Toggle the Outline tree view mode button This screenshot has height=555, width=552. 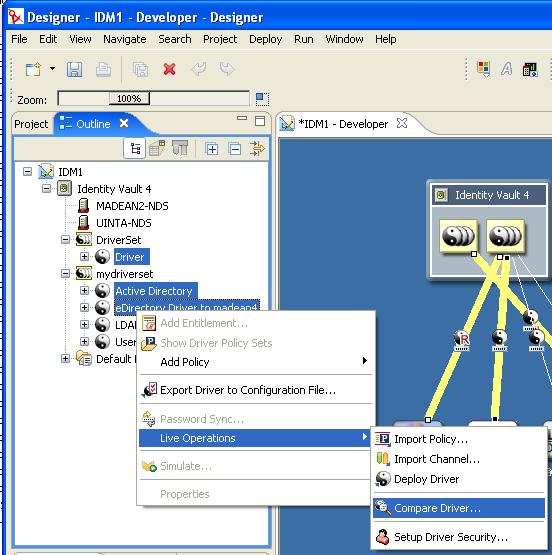click(135, 148)
